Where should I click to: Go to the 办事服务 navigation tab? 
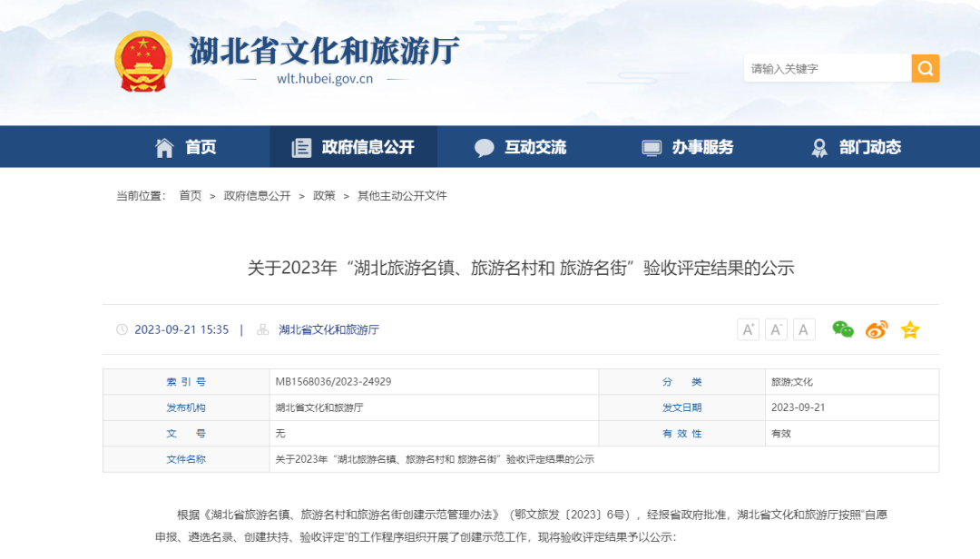point(688,147)
